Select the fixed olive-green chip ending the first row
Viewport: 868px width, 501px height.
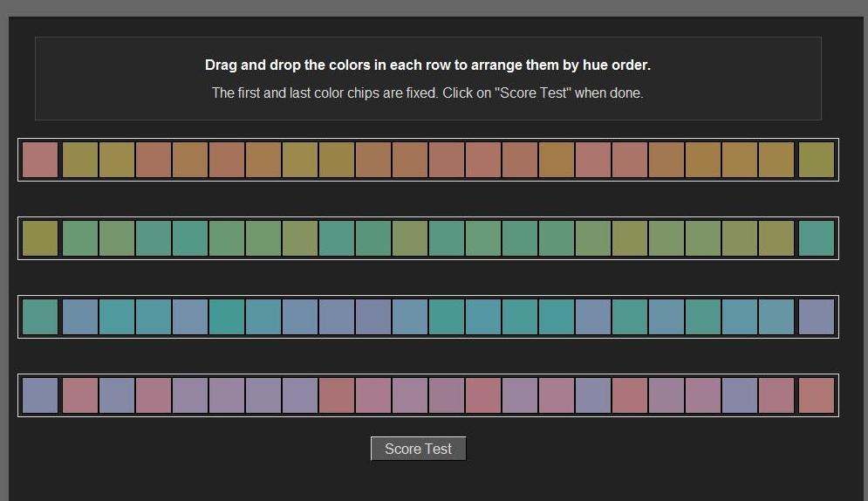816,160
